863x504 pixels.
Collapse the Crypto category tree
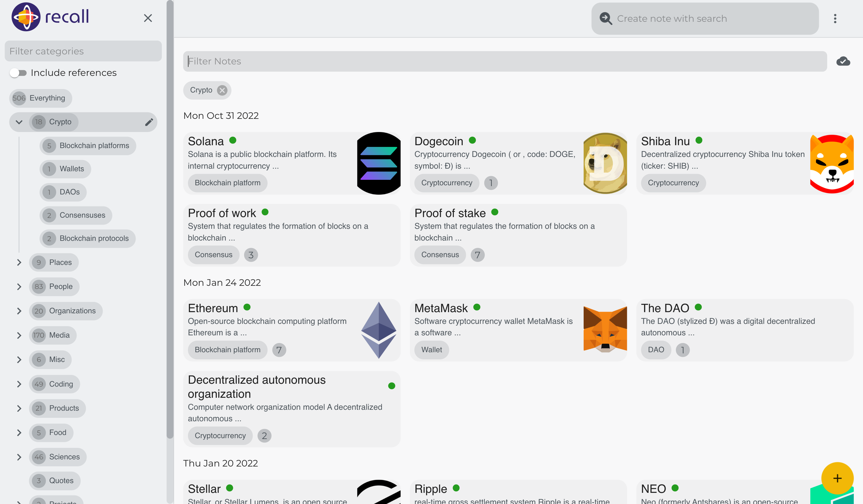tap(19, 122)
